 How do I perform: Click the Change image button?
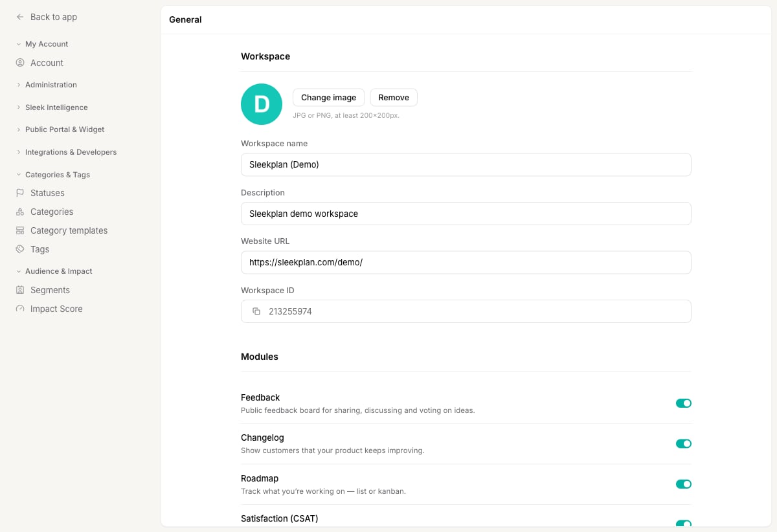328,98
